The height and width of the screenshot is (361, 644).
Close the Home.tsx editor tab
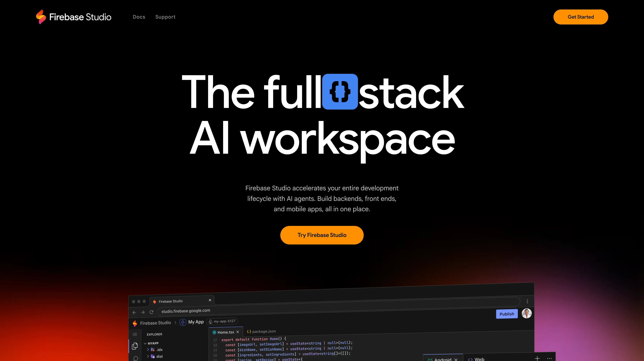[x=238, y=332]
